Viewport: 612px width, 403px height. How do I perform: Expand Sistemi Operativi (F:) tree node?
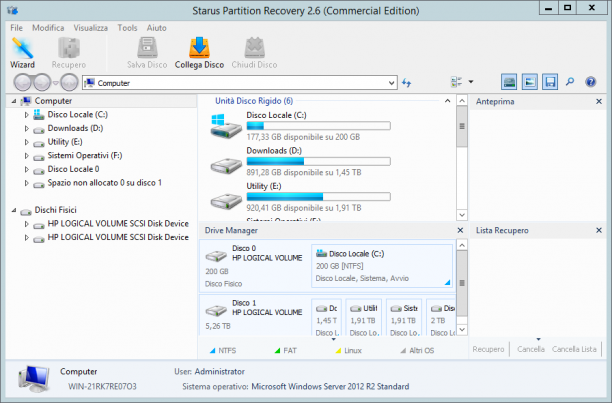[27, 156]
